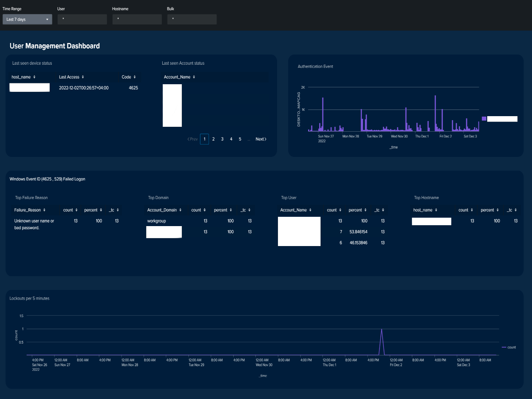The image size is (532, 399).
Task: Go to page 5 of account status
Action: pos(240,139)
